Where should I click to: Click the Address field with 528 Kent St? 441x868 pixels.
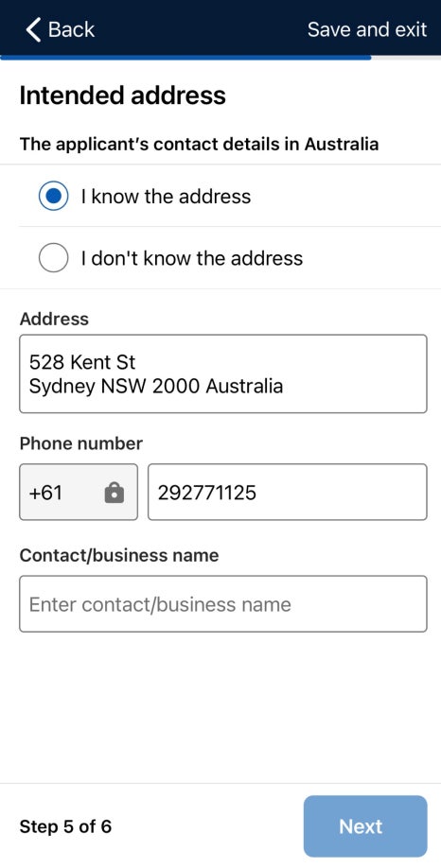[223, 373]
